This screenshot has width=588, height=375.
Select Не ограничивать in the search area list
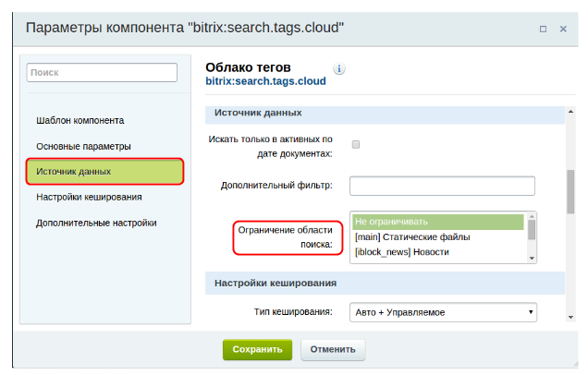437,222
